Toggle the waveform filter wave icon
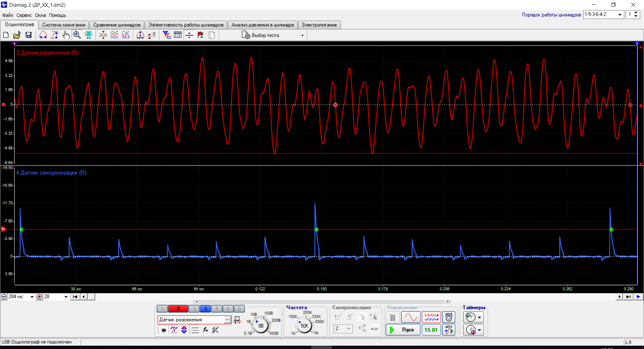This screenshot has height=349, width=644. (174, 330)
